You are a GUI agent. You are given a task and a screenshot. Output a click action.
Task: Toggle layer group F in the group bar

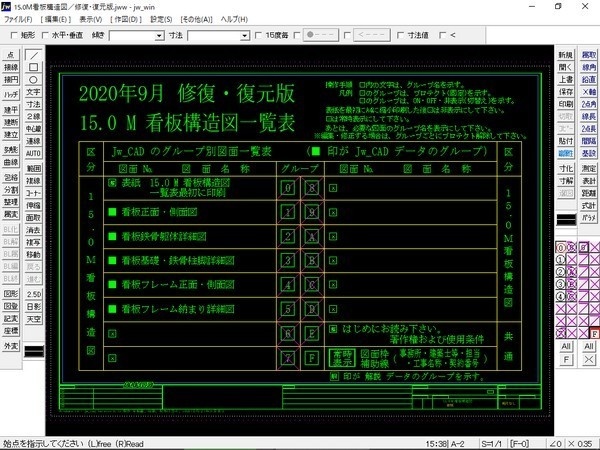[594, 334]
